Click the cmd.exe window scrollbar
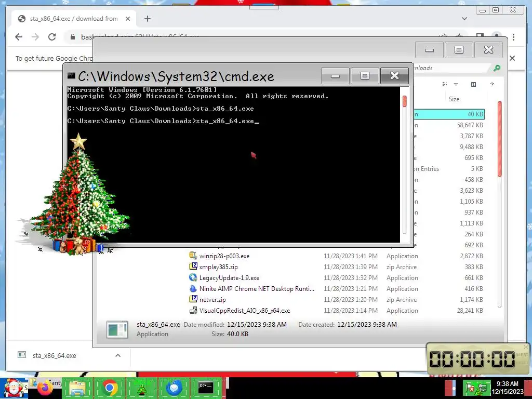 pyautogui.click(x=404, y=165)
